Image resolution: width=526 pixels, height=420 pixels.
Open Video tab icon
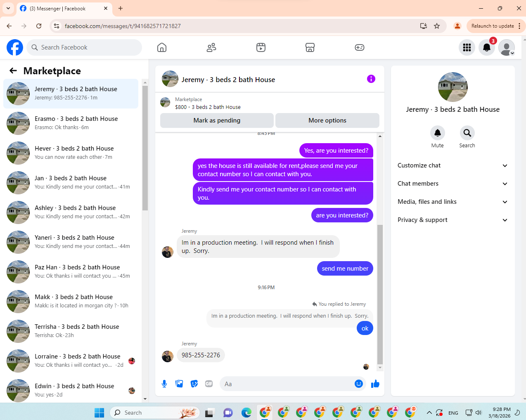click(261, 47)
